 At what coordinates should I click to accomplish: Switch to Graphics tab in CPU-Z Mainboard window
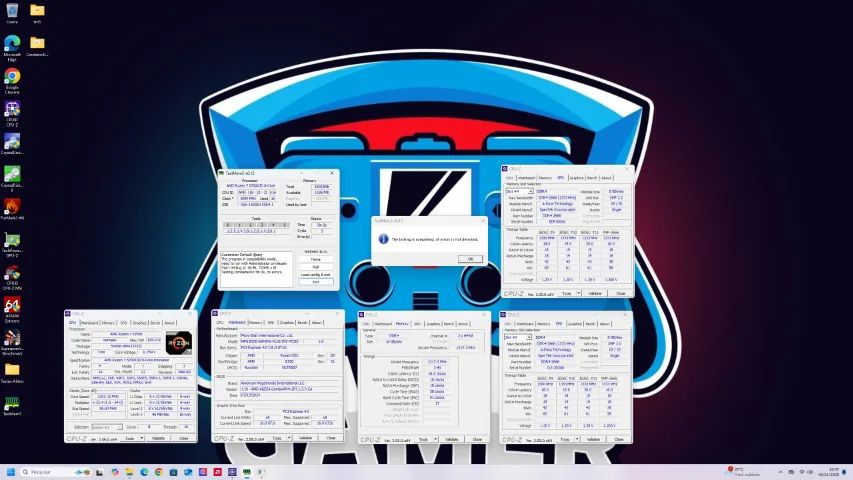click(287, 323)
